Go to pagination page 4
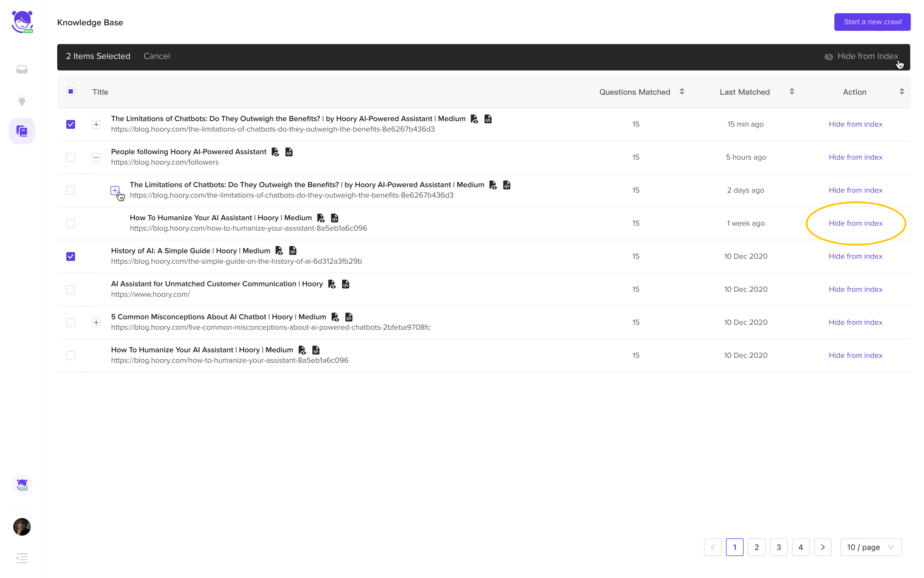The width and height of the screenshot is (924, 578). [801, 547]
